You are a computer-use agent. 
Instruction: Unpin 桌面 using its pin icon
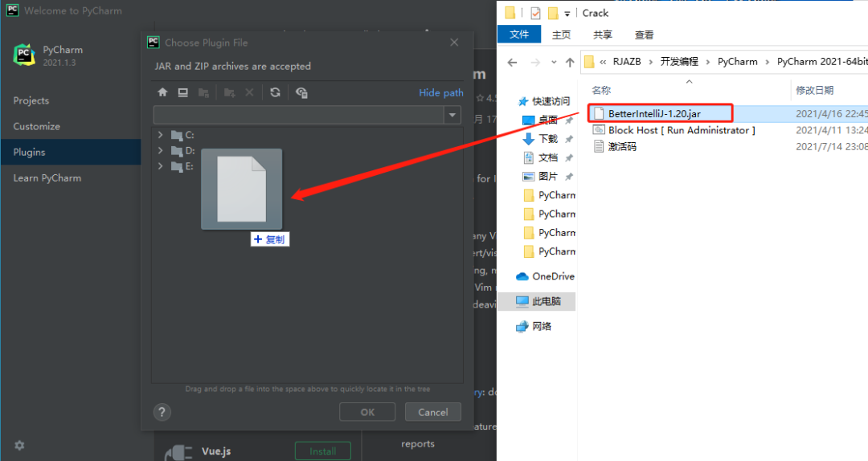pyautogui.click(x=568, y=120)
